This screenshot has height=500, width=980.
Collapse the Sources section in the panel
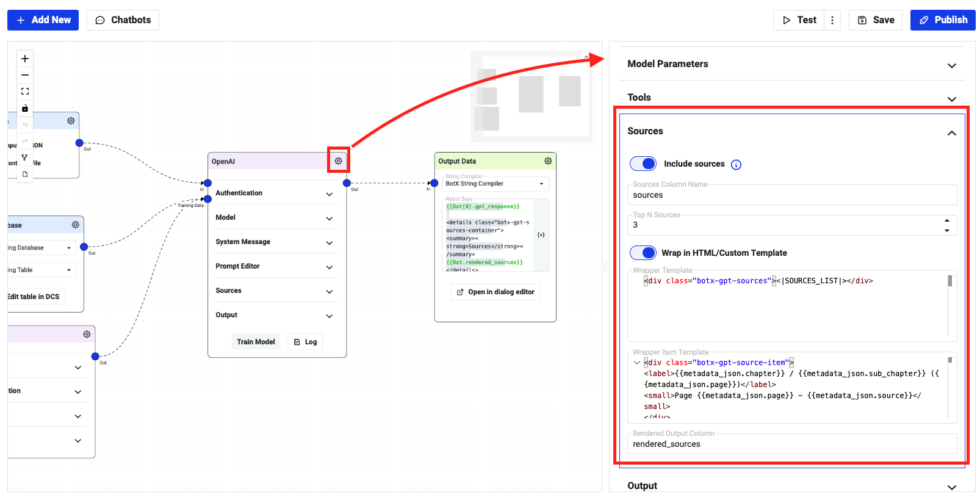[x=951, y=132]
